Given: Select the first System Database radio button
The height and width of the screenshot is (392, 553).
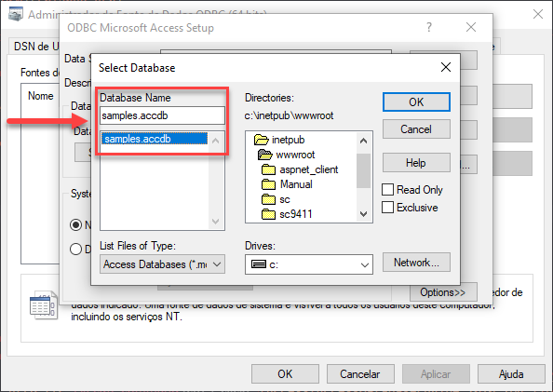Looking at the screenshot, I should coord(75,224).
